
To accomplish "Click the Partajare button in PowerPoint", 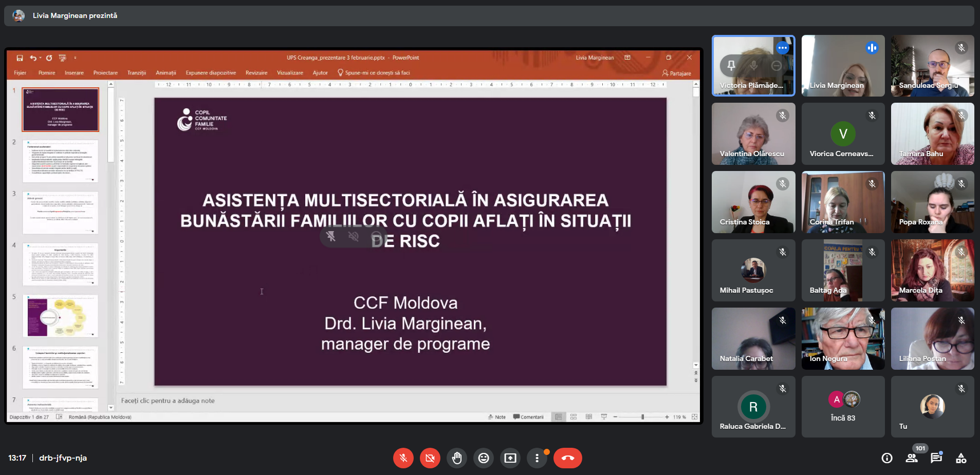I will pos(677,73).
